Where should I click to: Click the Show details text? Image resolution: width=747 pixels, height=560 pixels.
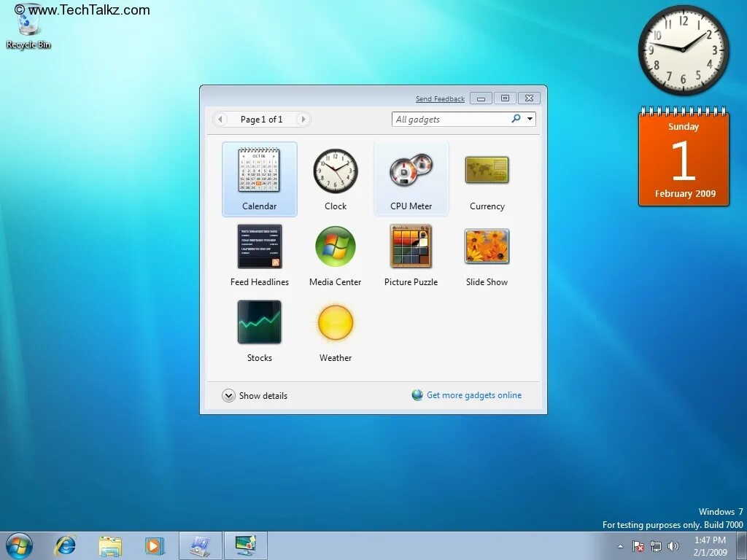click(263, 396)
